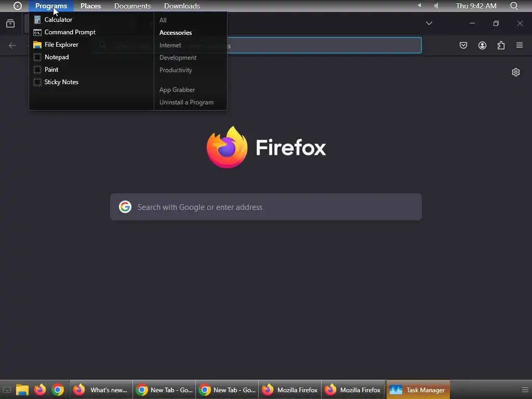Open the list all tabs chevron
Image resolution: width=532 pixels, height=399 pixels.
coord(429,23)
